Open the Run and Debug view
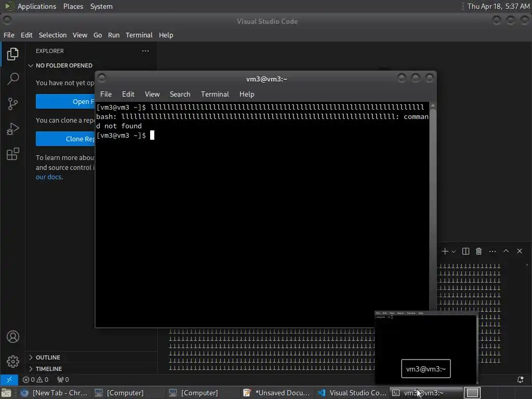The image size is (532, 399). [x=12, y=129]
